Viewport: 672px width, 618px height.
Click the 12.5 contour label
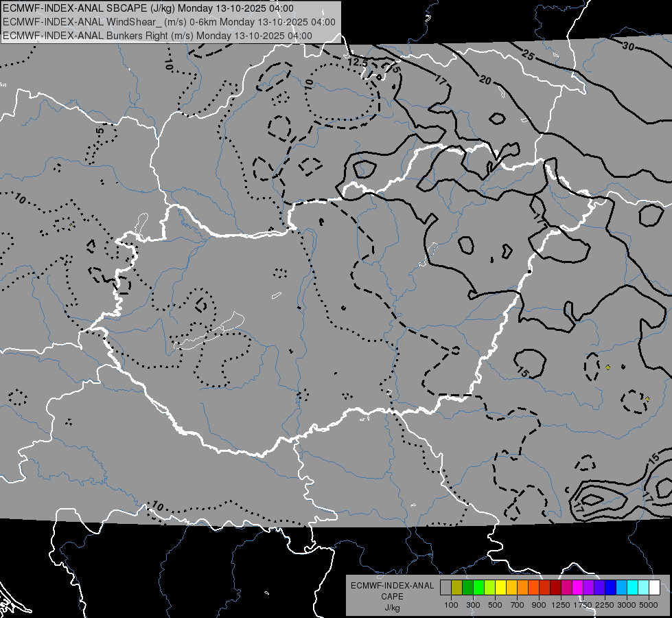pyautogui.click(x=358, y=62)
